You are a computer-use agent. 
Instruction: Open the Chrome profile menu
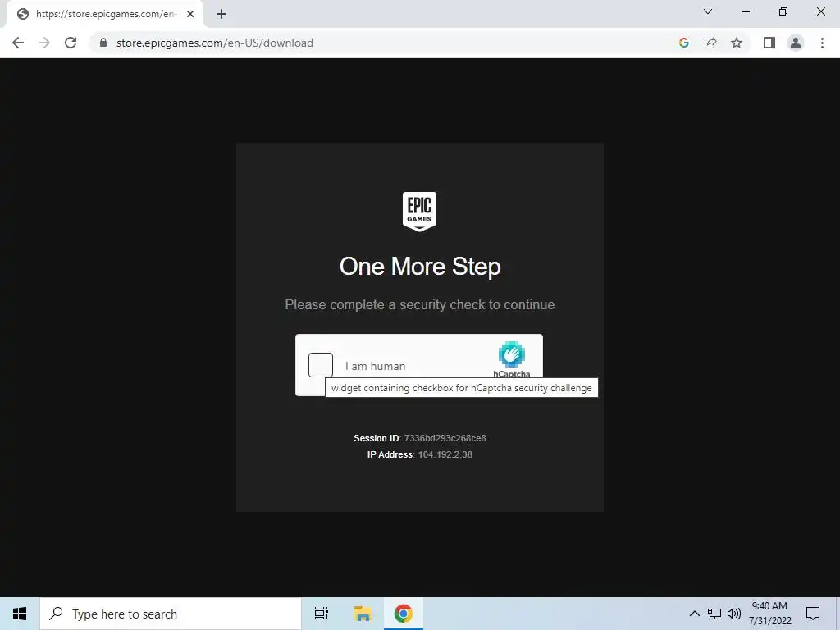[796, 43]
